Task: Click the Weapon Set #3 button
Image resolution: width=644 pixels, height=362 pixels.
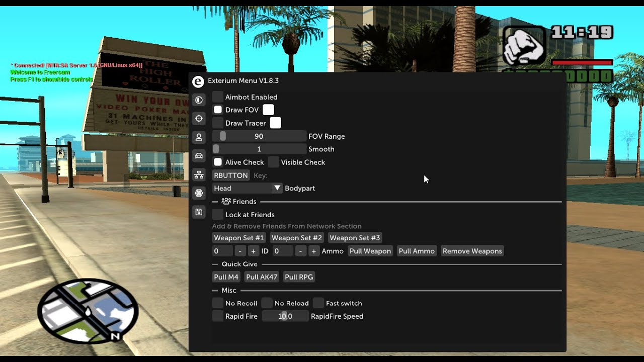Action: pyautogui.click(x=355, y=237)
